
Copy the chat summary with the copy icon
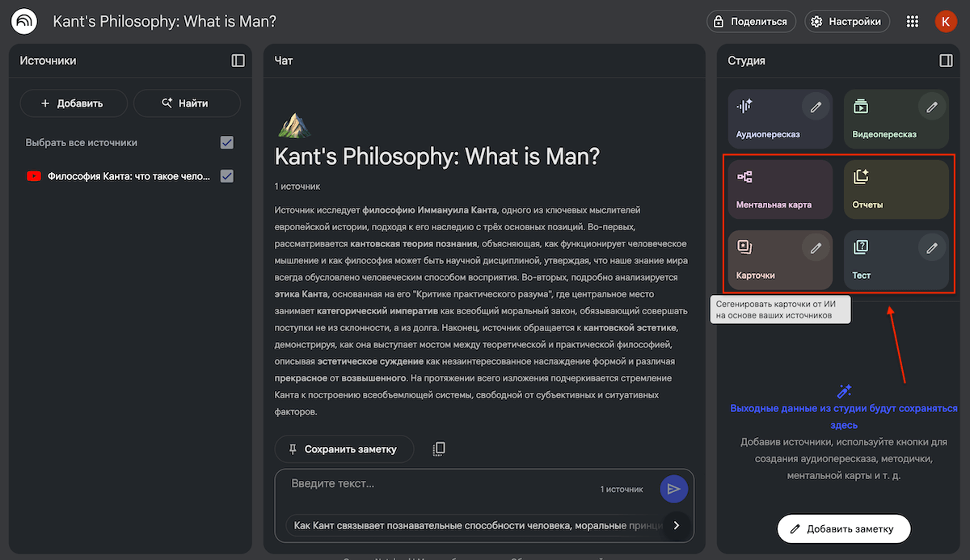click(x=439, y=448)
